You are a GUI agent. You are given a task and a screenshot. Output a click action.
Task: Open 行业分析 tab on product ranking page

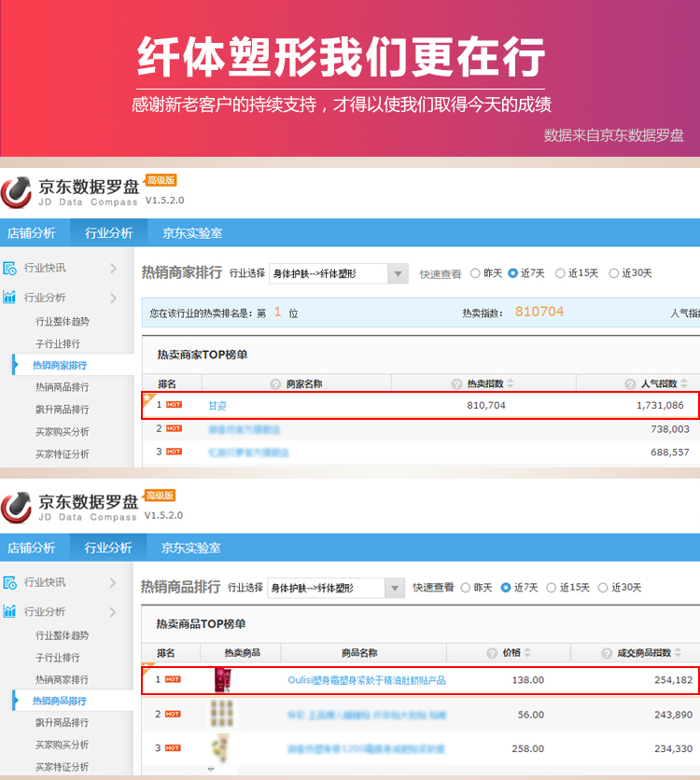coord(108,548)
